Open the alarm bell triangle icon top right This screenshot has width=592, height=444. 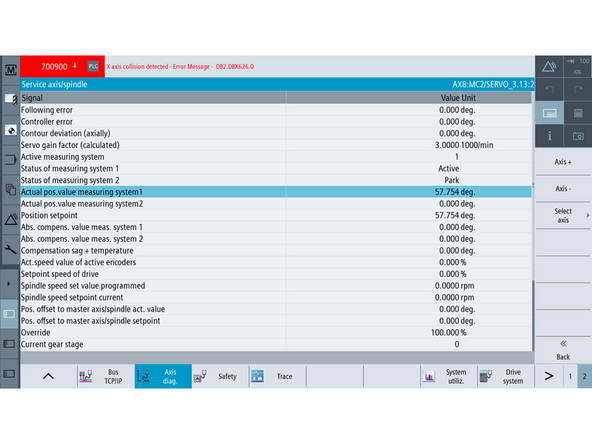point(549,67)
